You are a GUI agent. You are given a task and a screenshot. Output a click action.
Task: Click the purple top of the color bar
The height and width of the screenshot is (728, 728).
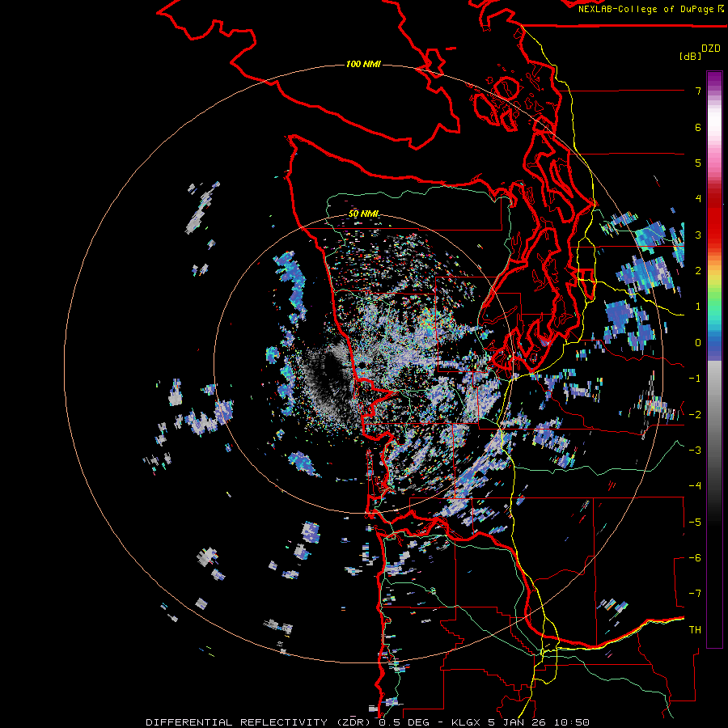[x=714, y=78]
